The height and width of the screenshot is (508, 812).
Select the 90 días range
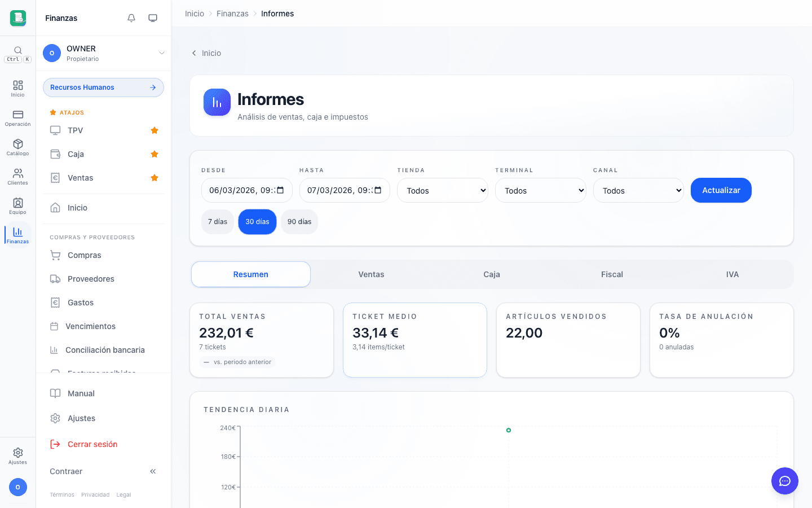pos(299,222)
